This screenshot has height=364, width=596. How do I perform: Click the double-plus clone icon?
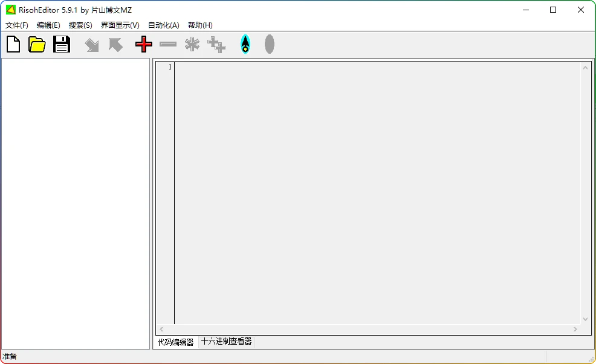coord(216,44)
